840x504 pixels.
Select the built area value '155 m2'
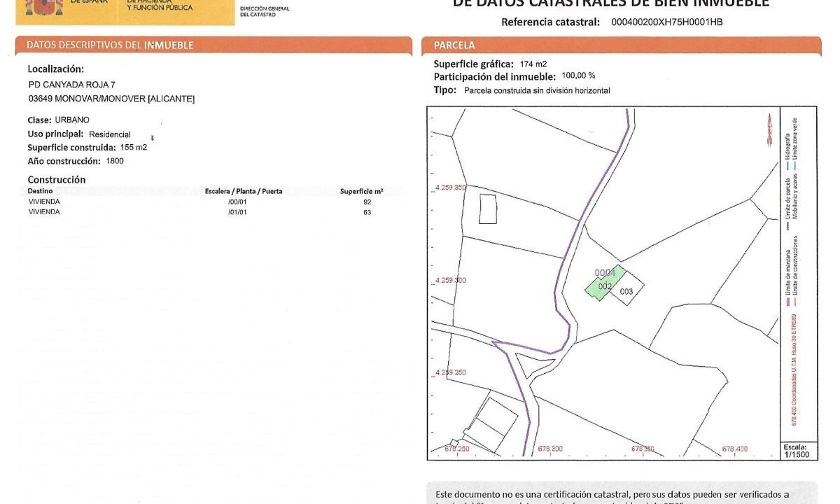tap(133, 148)
